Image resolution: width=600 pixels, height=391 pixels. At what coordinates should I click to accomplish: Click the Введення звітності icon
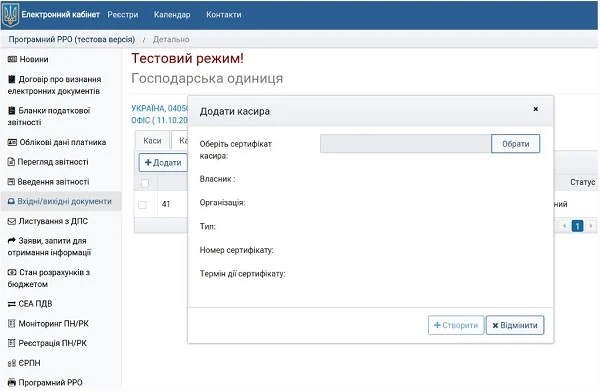(11, 181)
